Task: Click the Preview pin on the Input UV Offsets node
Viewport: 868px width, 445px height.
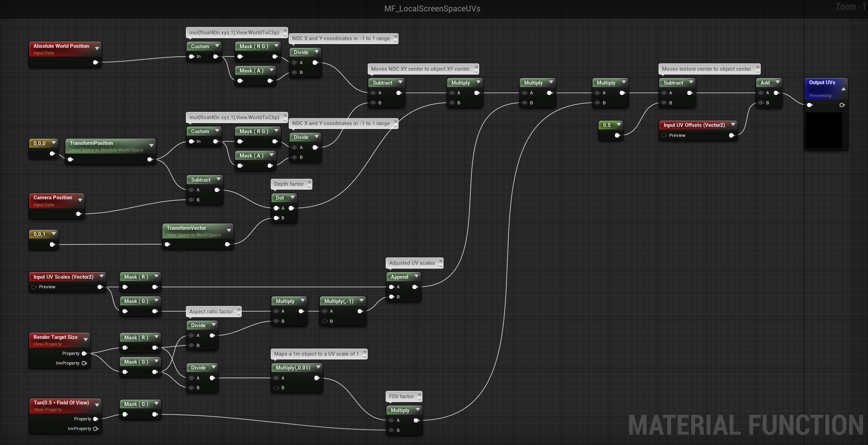Action: click(664, 136)
